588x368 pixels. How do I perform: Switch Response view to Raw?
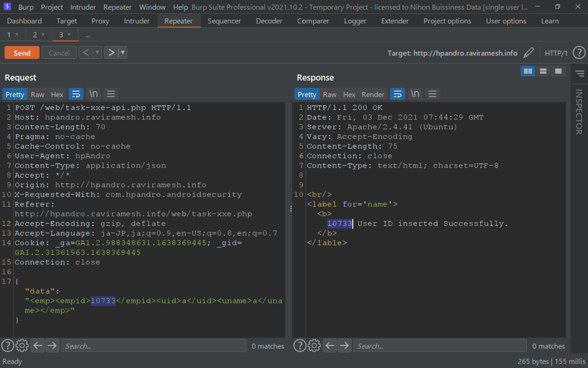pyautogui.click(x=329, y=94)
